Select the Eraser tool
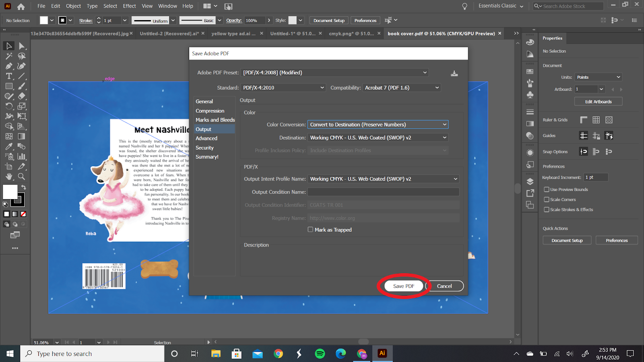Viewport: 644px width, 362px height. [x=22, y=96]
